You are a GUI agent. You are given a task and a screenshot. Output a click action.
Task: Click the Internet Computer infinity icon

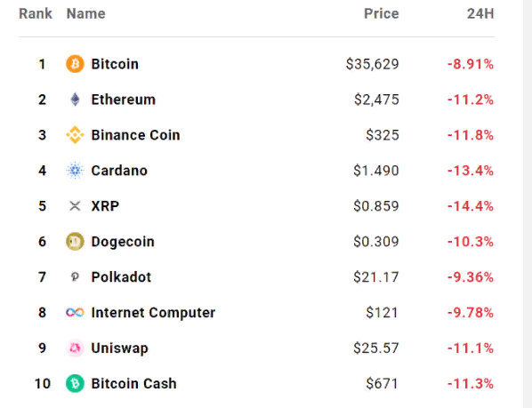(x=75, y=312)
